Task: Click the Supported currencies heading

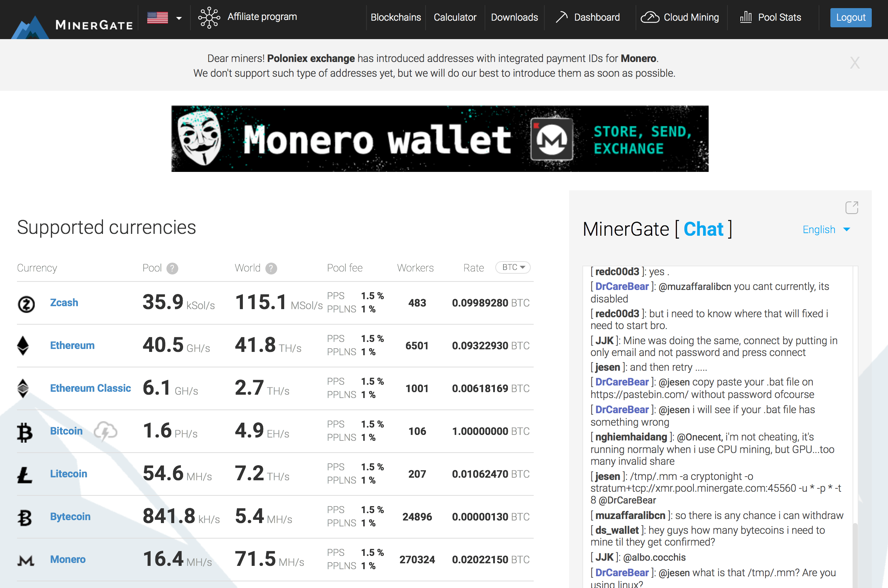Action: coord(107,227)
